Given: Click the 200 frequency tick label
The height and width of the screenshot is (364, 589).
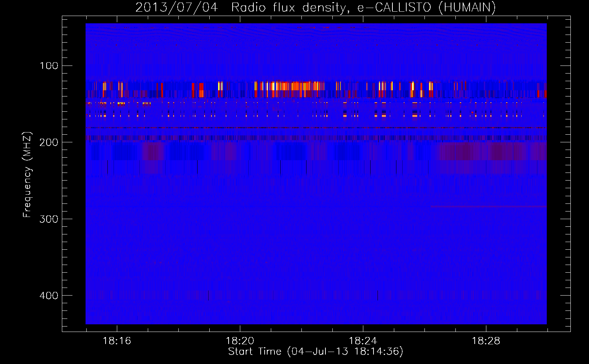Looking at the screenshot, I should point(49,142).
